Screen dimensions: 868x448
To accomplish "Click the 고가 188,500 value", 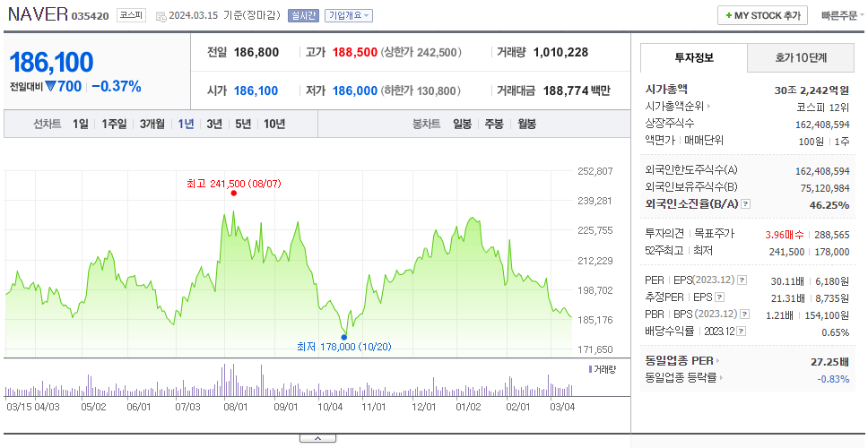I will tap(355, 53).
